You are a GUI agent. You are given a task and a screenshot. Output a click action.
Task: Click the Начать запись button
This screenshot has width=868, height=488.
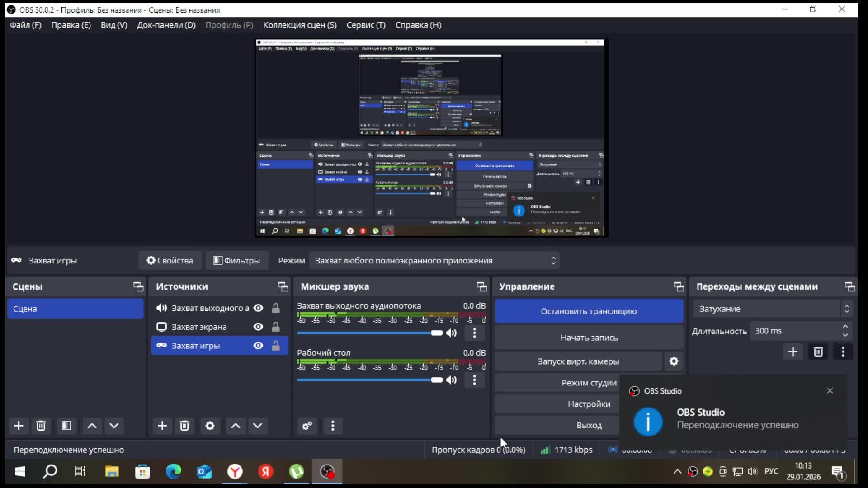point(589,338)
